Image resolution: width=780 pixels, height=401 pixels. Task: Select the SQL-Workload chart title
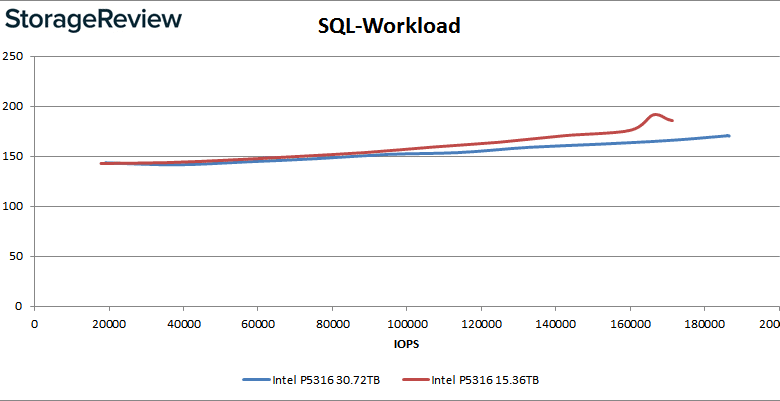click(390, 26)
